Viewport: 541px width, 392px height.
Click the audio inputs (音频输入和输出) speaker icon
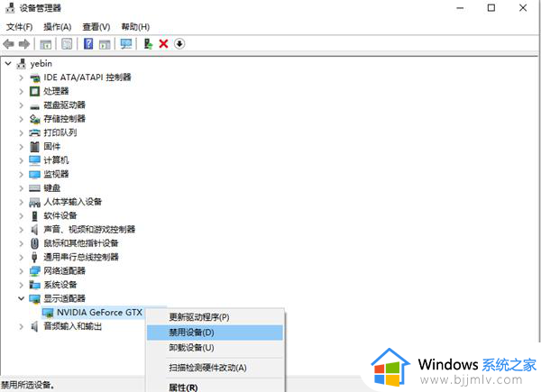34,326
